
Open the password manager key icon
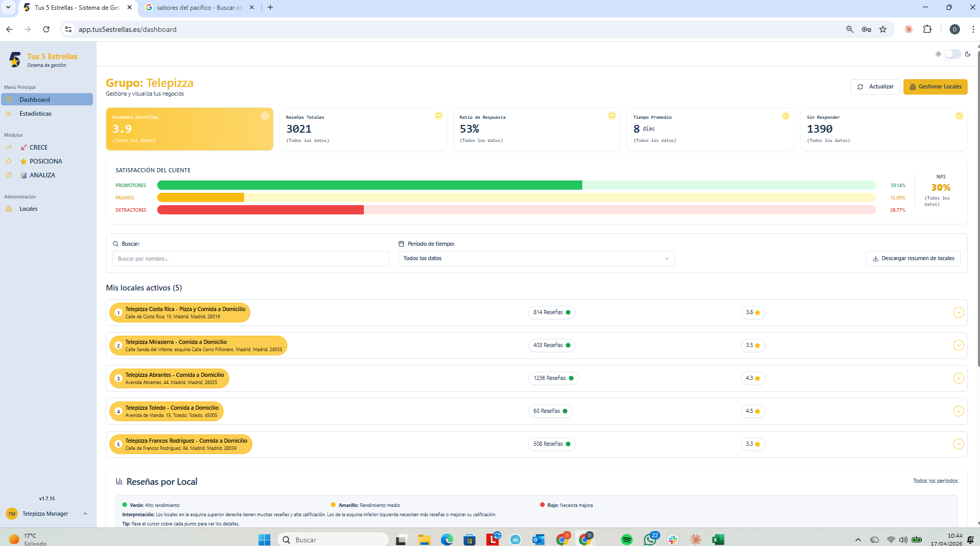pyautogui.click(x=866, y=29)
